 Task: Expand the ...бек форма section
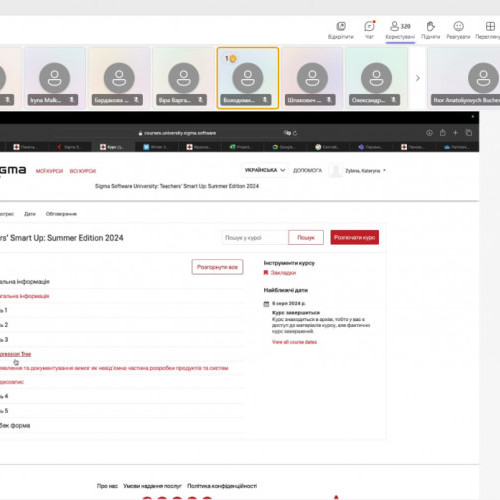(x=122, y=426)
